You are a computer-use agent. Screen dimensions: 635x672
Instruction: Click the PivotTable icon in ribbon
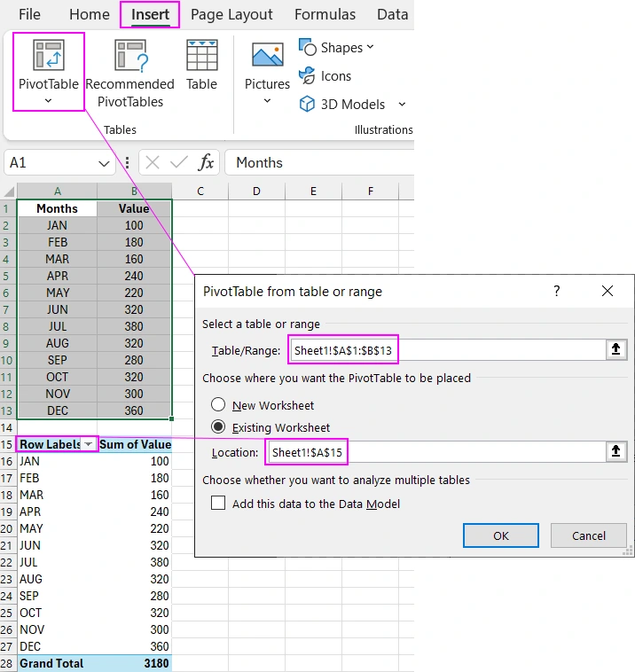[48, 55]
